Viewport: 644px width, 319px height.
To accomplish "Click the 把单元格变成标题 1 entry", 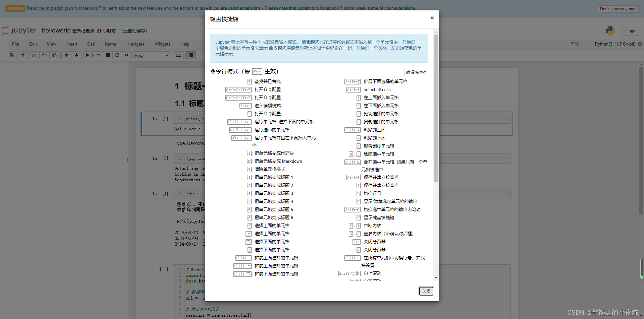I will pos(274,178).
